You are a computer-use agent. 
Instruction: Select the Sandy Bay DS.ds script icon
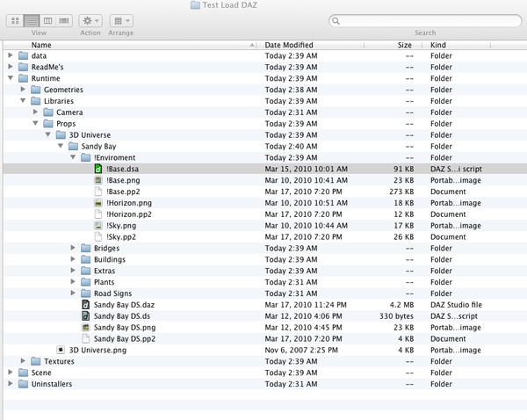tap(86, 316)
